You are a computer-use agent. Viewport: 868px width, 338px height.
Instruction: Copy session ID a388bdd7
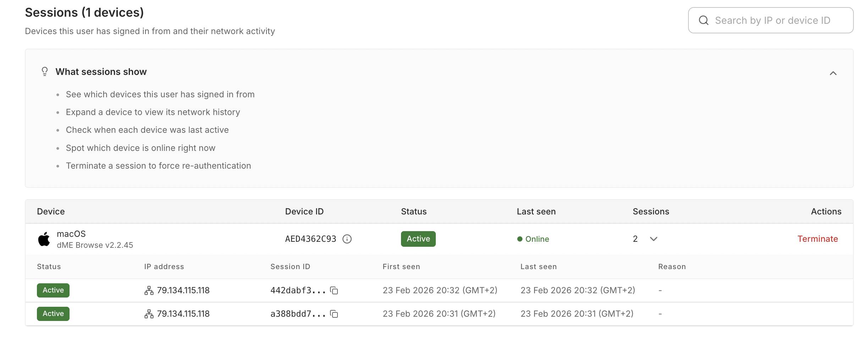[334, 314]
